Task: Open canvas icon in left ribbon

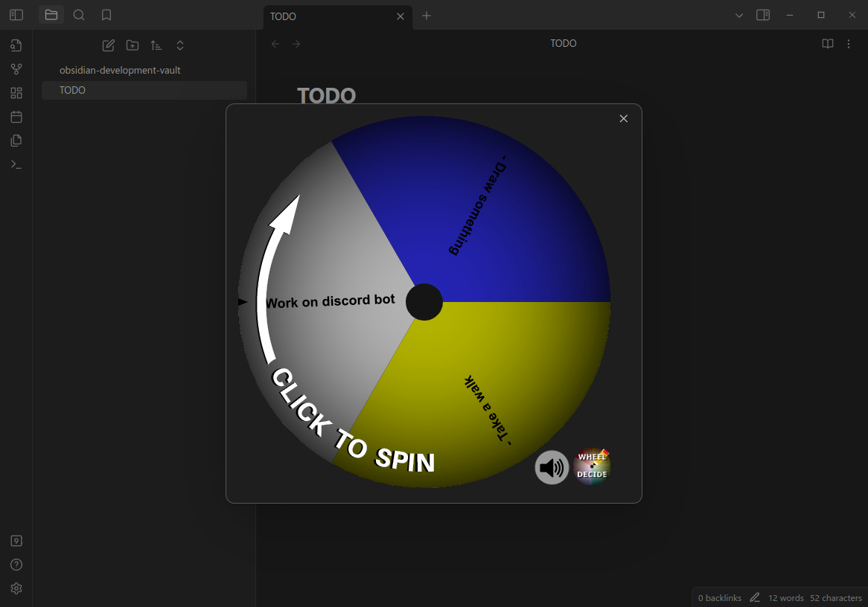Action: click(16, 93)
